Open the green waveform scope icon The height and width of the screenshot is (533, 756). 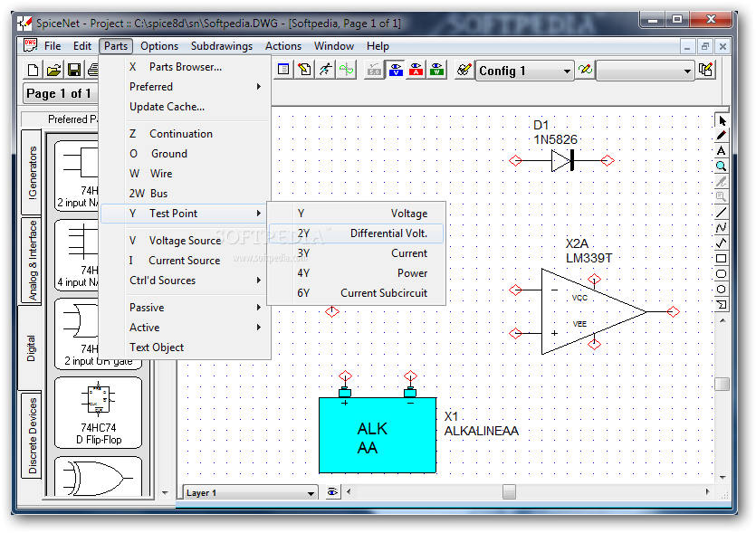pos(346,70)
